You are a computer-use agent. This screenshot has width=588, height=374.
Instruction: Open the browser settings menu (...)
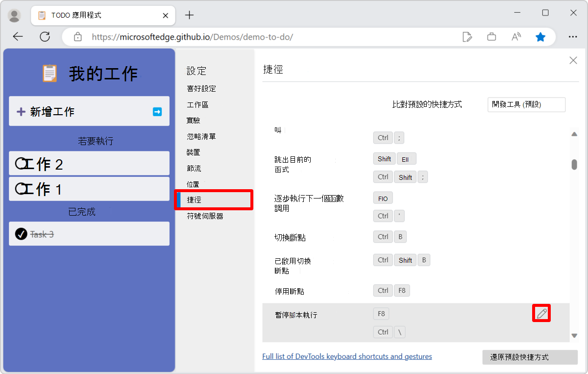coord(572,36)
